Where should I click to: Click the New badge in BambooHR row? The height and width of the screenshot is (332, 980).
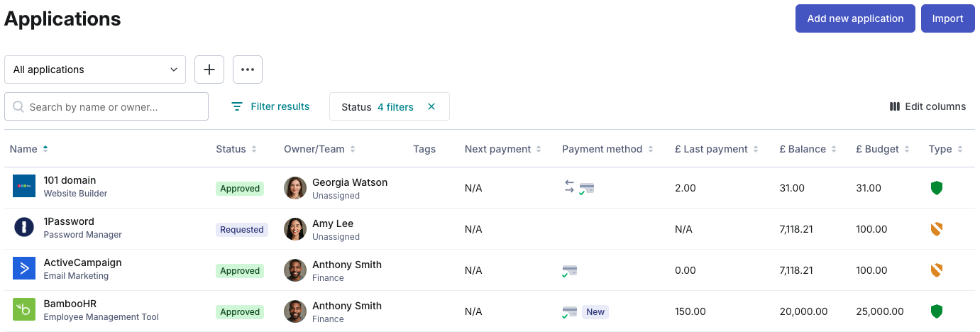coord(595,312)
